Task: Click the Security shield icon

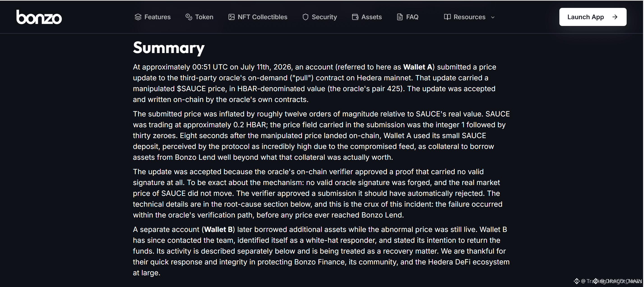Action: (305, 17)
